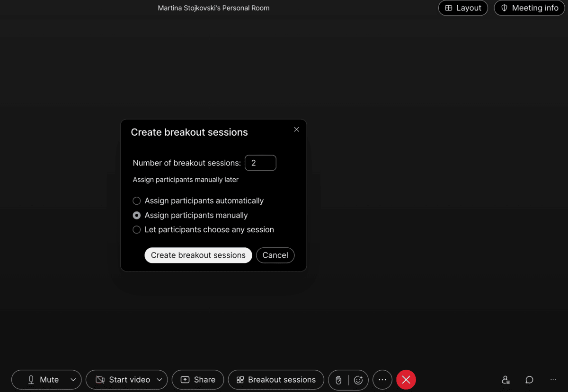
Task: Select Assign participants automatically
Action: coord(137,200)
